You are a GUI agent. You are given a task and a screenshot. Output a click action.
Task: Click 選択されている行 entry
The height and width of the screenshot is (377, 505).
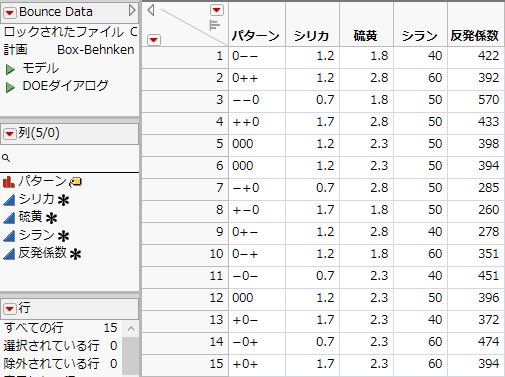[61, 346]
